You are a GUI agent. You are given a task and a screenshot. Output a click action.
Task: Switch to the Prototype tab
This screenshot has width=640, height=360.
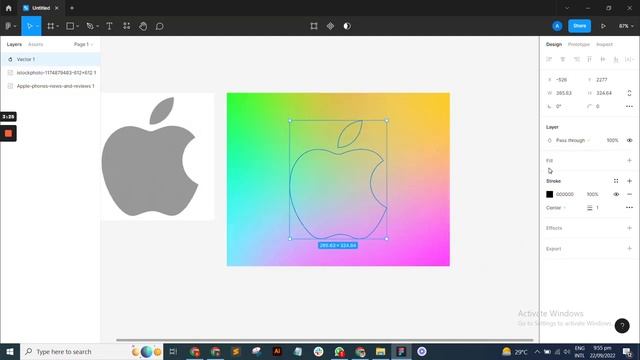click(x=579, y=44)
